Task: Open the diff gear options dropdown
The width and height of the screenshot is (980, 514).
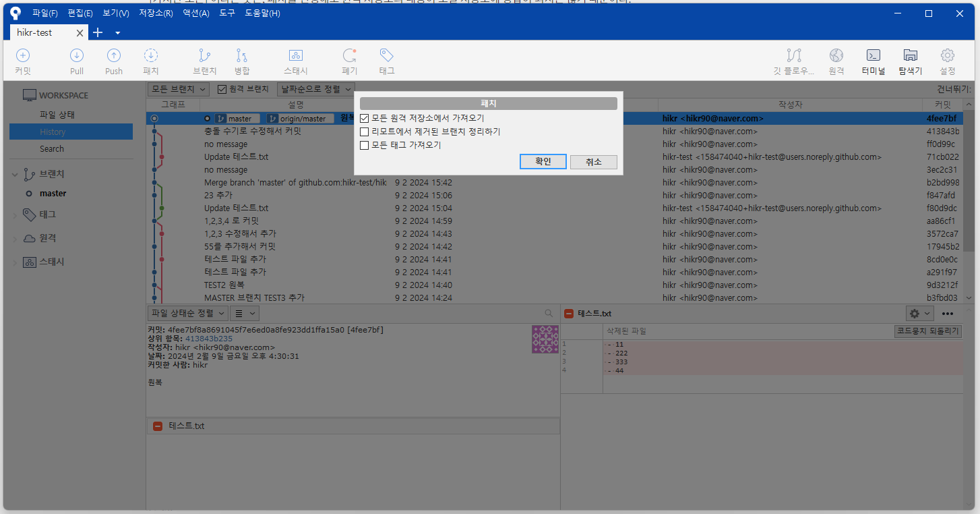Action: click(x=919, y=314)
